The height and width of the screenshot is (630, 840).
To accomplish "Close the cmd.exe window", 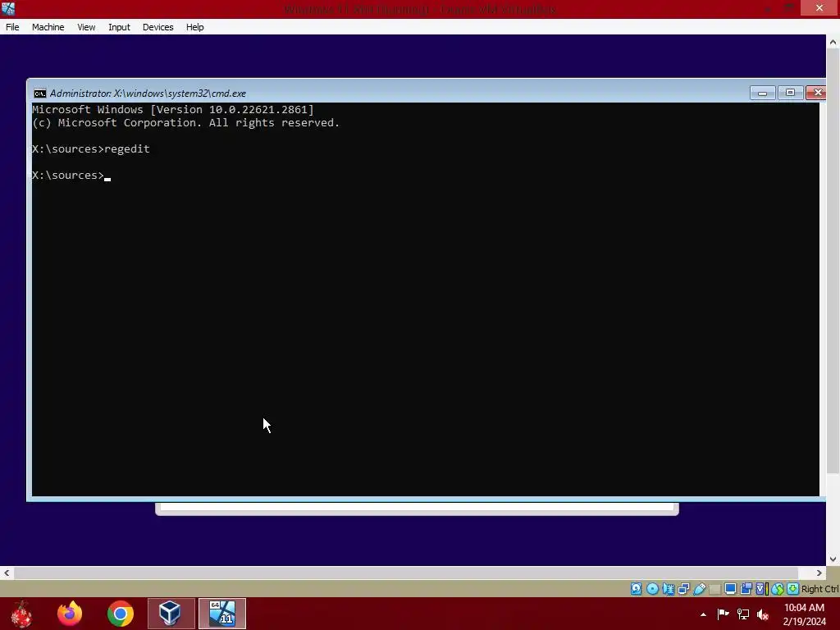I will (x=816, y=93).
